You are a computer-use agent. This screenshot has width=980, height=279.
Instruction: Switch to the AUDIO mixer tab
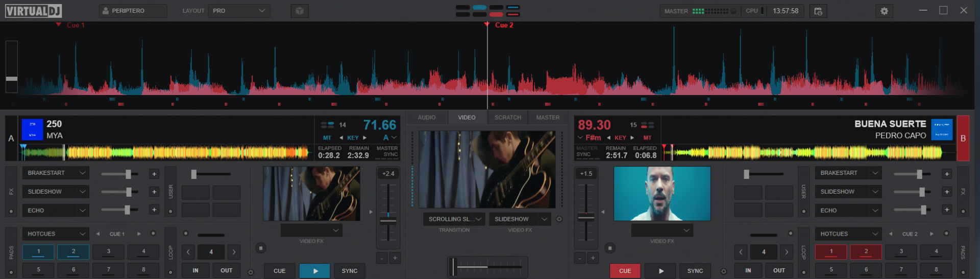pyautogui.click(x=427, y=118)
